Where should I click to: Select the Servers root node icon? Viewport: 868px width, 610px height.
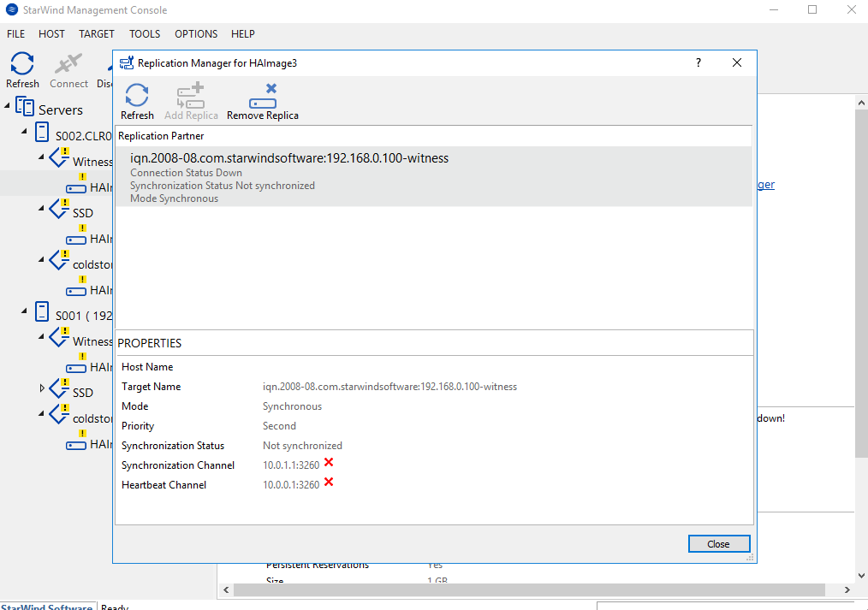(x=25, y=107)
